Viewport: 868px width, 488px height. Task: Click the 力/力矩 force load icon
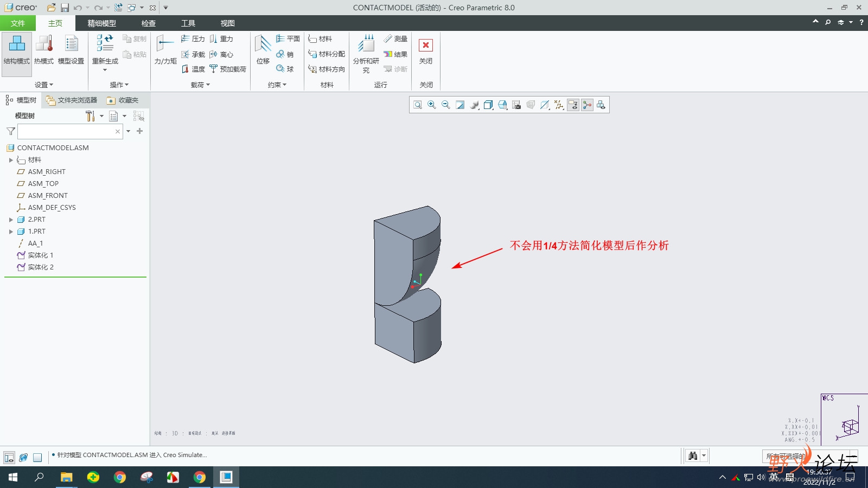(x=165, y=50)
